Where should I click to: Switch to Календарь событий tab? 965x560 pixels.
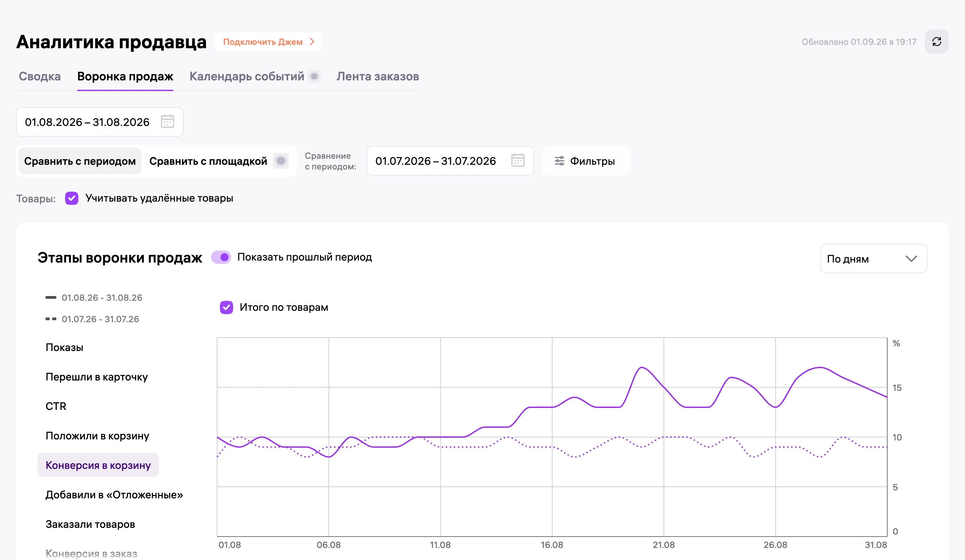tap(247, 77)
